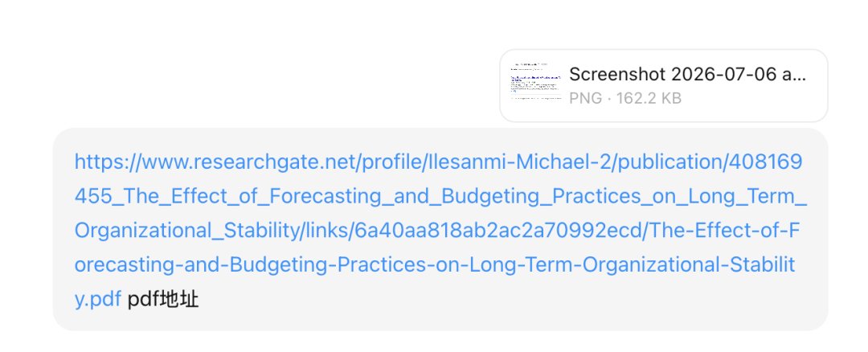
Task: Click the pdf地址 text
Action: pyautogui.click(x=162, y=300)
